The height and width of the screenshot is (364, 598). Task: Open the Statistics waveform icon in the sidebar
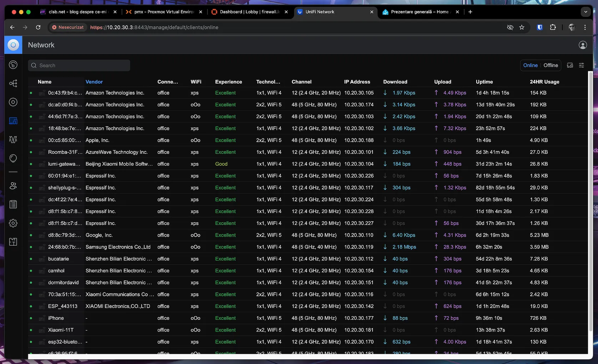pos(13,140)
